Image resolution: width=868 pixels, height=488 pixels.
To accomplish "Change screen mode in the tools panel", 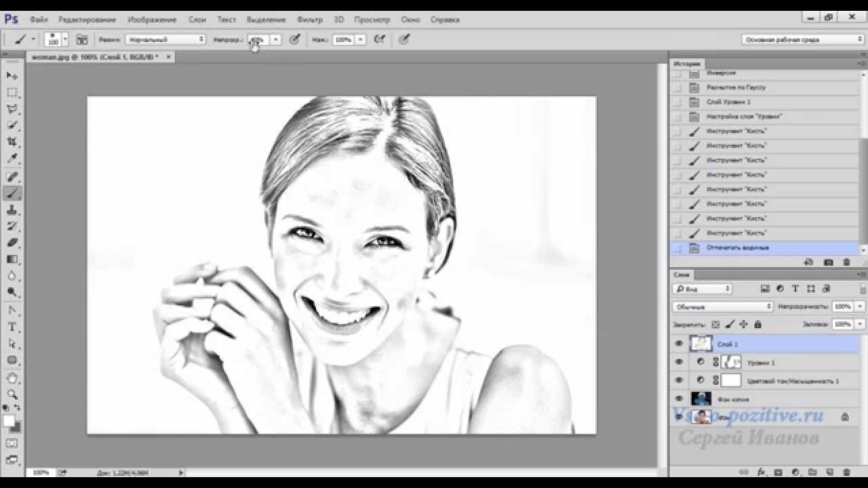I will [x=12, y=459].
